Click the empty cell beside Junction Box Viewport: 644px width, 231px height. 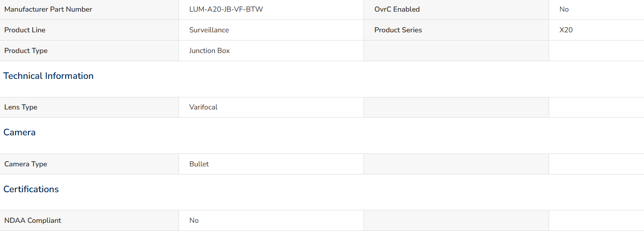tap(456, 50)
